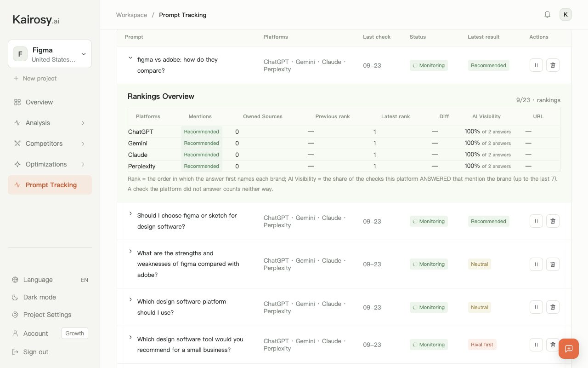Delete the 'Which design software platform' prompt
Viewport: 588px width, 368px height.
tap(553, 307)
